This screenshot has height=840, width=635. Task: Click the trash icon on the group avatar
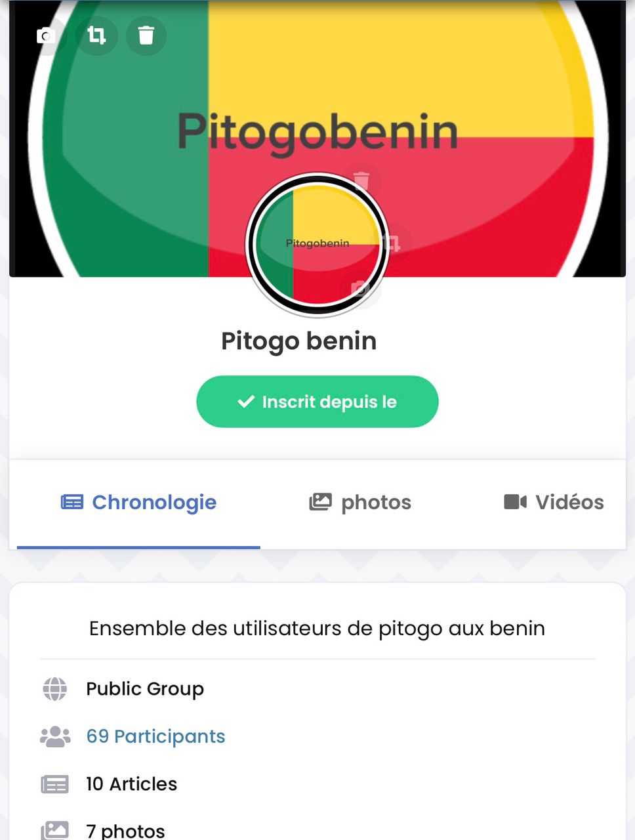click(x=361, y=180)
